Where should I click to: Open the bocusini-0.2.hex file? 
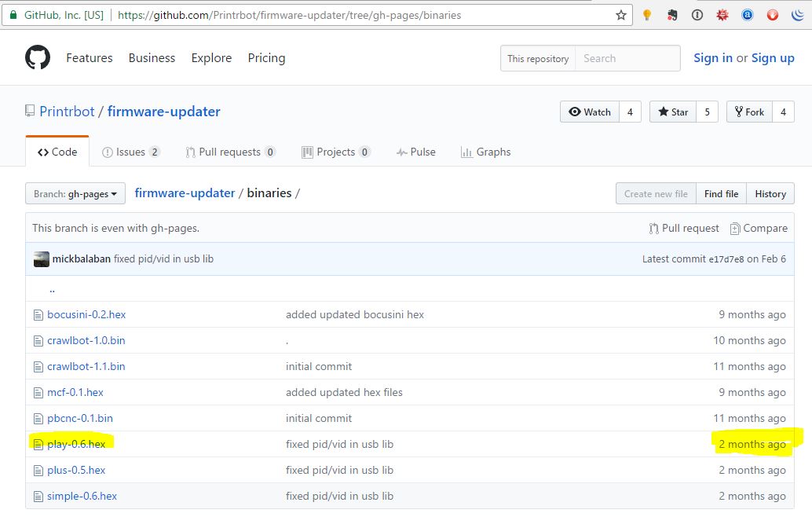(86, 314)
